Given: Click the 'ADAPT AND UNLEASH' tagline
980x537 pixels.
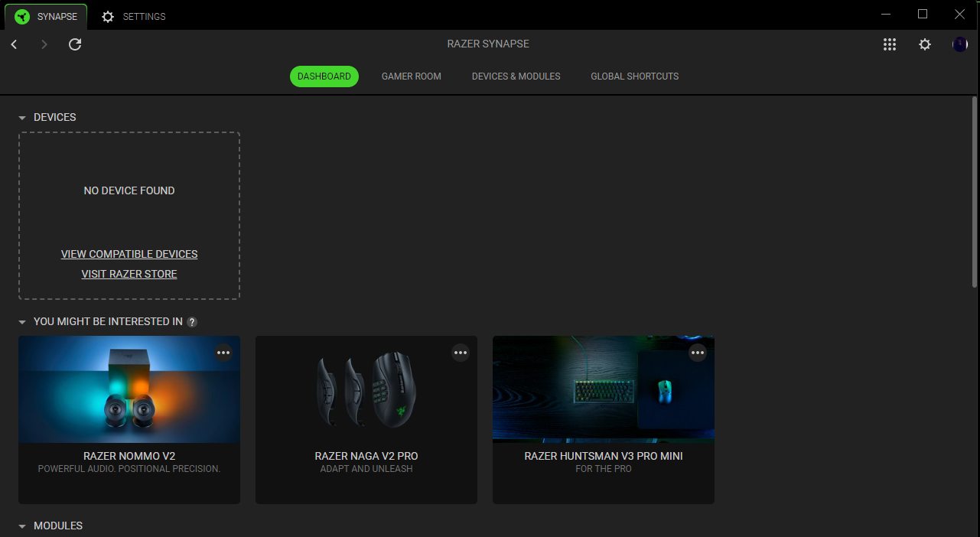Looking at the screenshot, I should [366, 469].
